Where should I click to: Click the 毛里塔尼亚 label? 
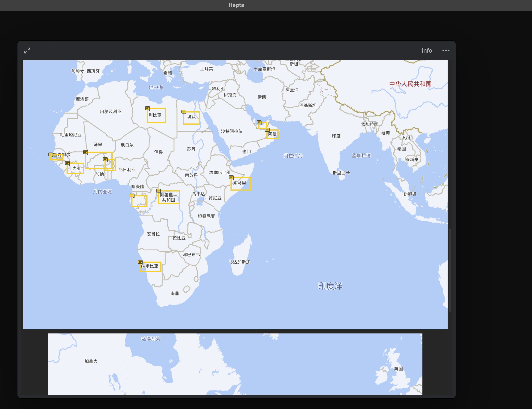[x=71, y=135]
